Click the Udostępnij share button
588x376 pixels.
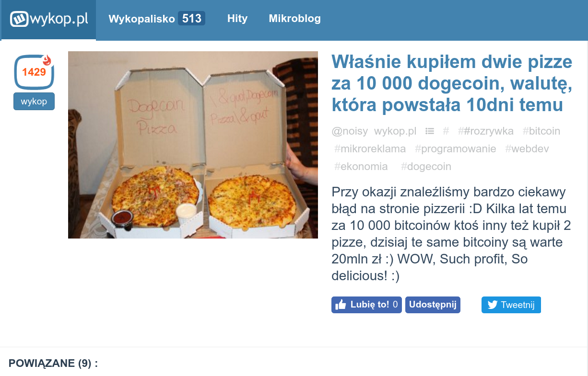(433, 305)
